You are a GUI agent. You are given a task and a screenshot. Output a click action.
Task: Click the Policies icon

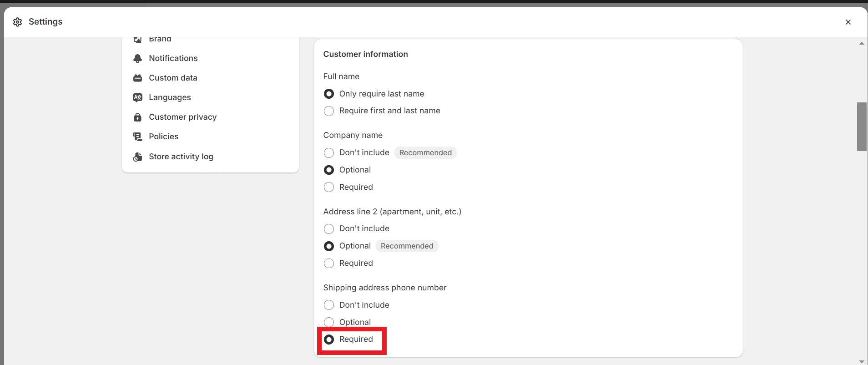(137, 137)
